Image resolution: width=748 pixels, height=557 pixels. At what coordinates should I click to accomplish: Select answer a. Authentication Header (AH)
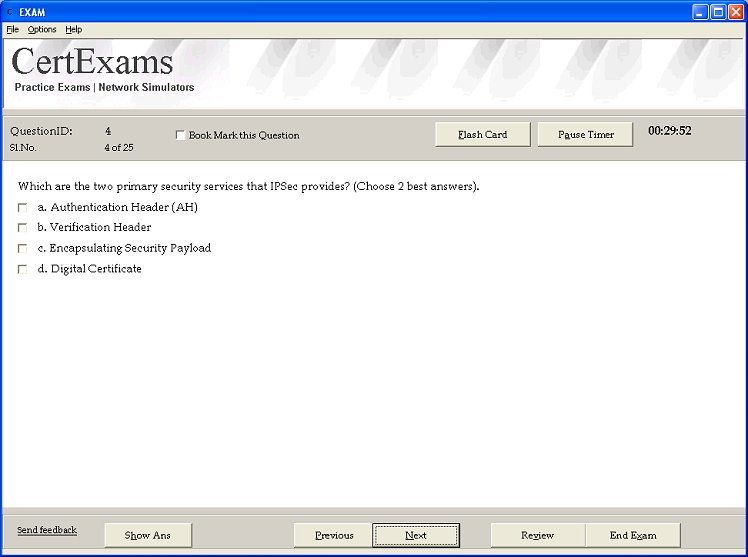tap(22, 207)
